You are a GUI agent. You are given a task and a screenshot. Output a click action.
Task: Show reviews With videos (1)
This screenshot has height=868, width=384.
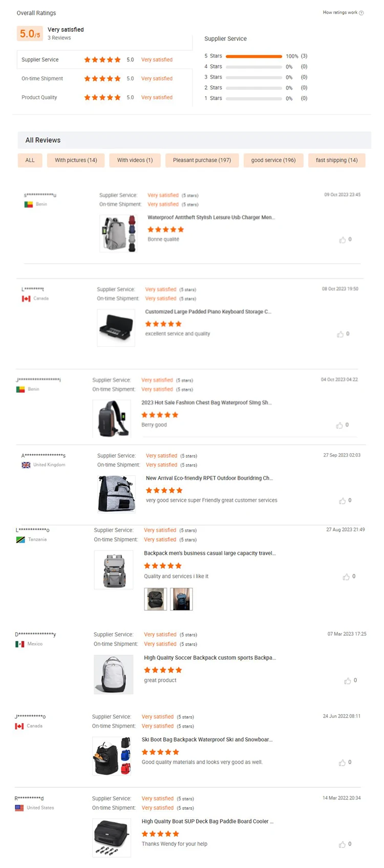(135, 160)
